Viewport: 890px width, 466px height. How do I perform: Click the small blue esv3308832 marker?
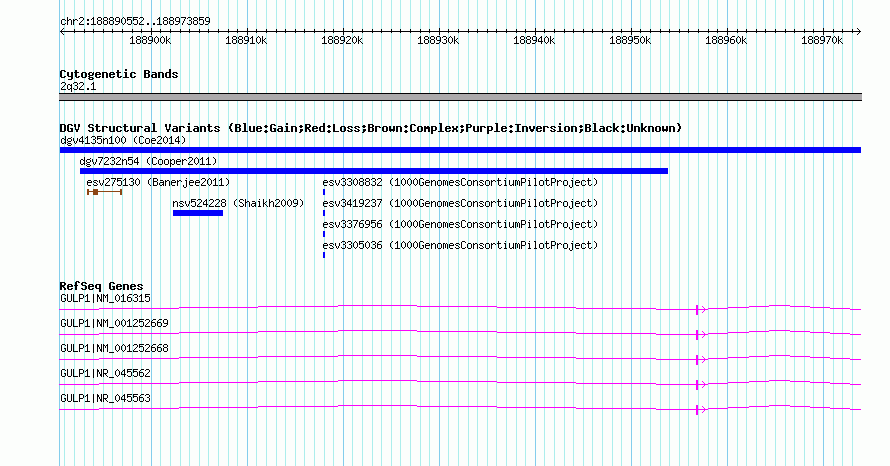pos(324,192)
